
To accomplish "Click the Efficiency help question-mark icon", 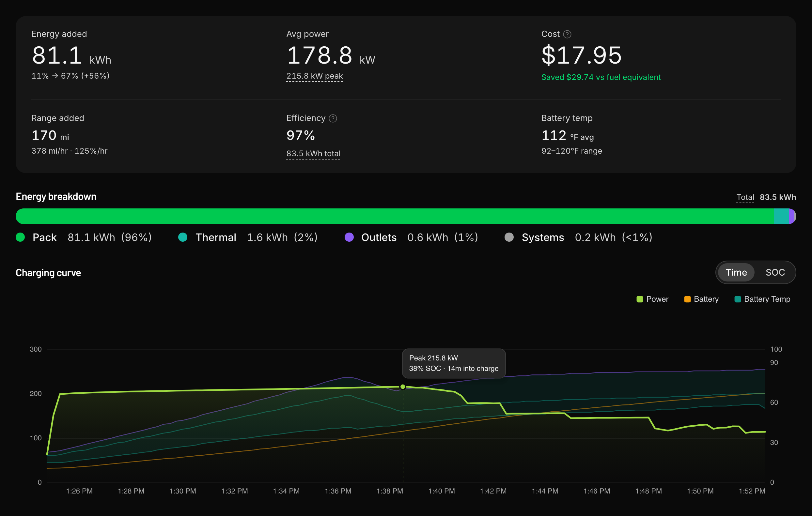I will 333,118.
